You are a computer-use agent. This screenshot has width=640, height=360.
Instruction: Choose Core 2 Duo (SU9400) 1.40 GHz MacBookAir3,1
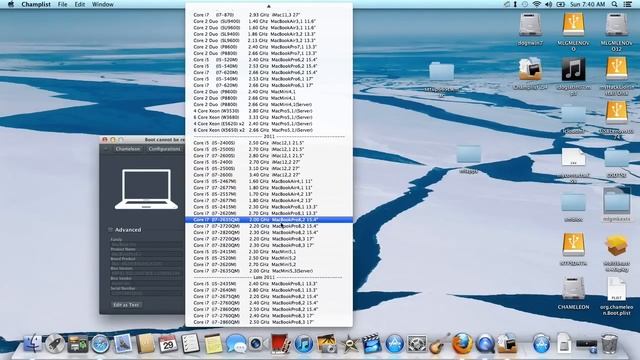pyautogui.click(x=269, y=21)
